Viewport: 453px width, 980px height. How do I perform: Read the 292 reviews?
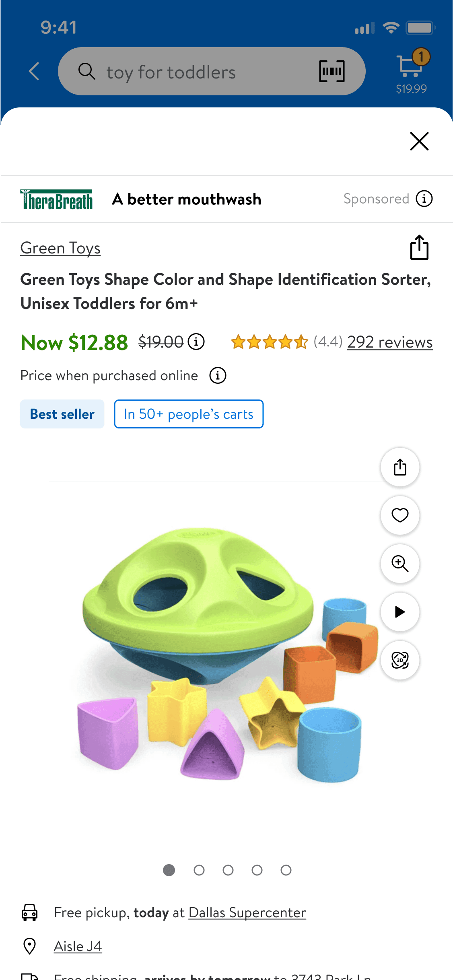click(389, 342)
